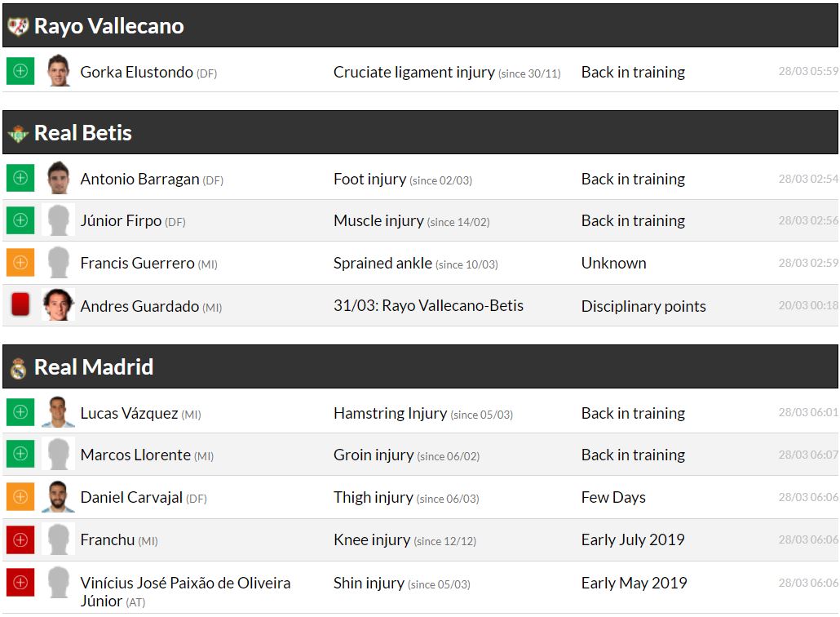Click orange status icon beside Daniel Carvajal
Viewport: 840px width, 617px height.
coord(20,497)
